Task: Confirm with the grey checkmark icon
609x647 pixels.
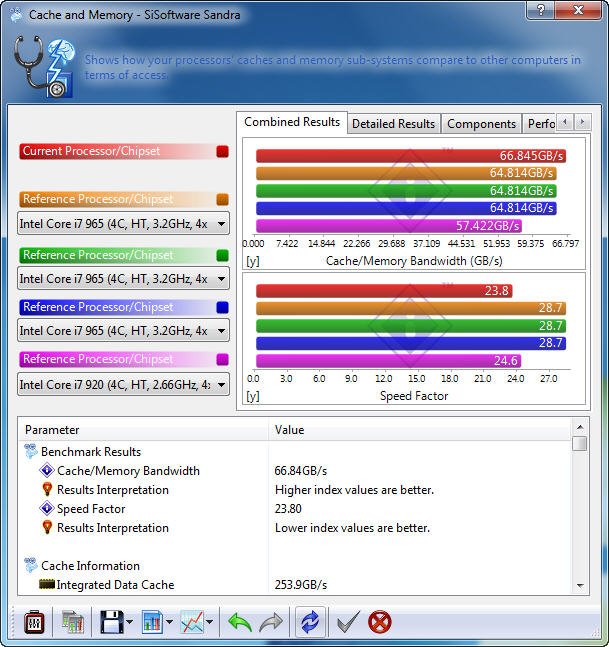Action: click(348, 622)
